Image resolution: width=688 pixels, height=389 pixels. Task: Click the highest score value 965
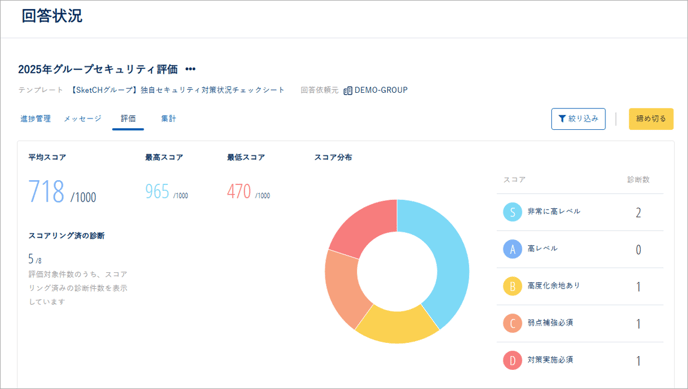tap(157, 192)
